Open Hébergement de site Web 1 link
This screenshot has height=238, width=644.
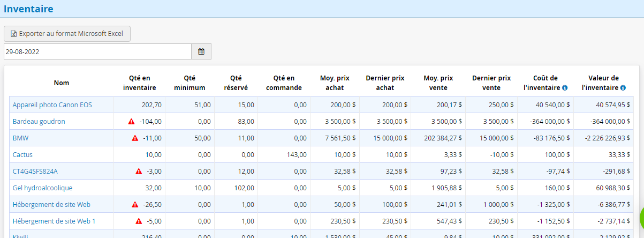point(54,221)
